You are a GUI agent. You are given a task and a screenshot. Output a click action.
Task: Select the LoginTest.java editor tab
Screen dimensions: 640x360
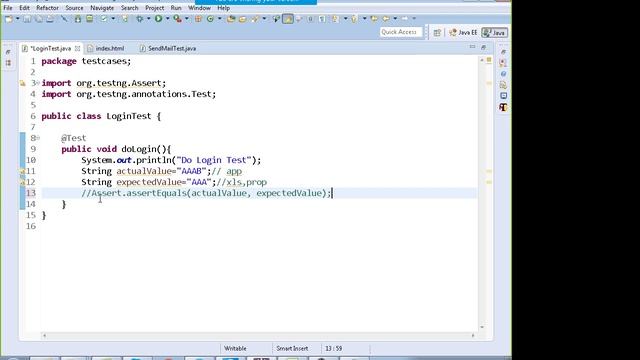pyautogui.click(x=50, y=48)
